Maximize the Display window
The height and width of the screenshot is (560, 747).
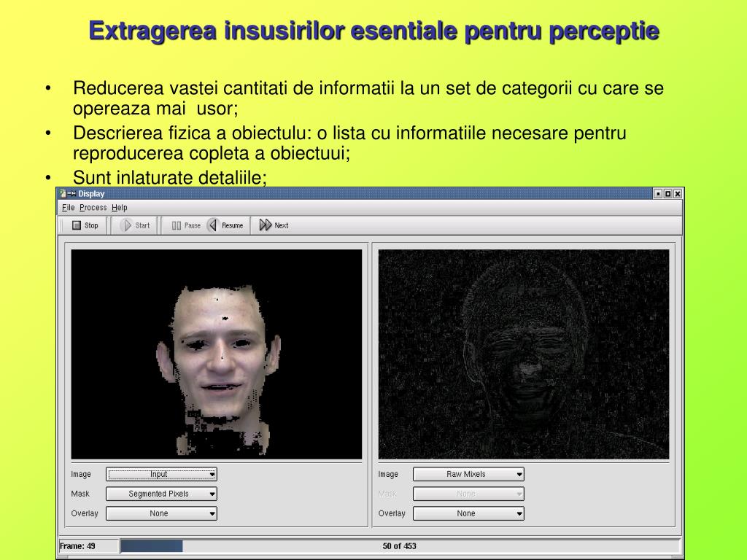668,194
